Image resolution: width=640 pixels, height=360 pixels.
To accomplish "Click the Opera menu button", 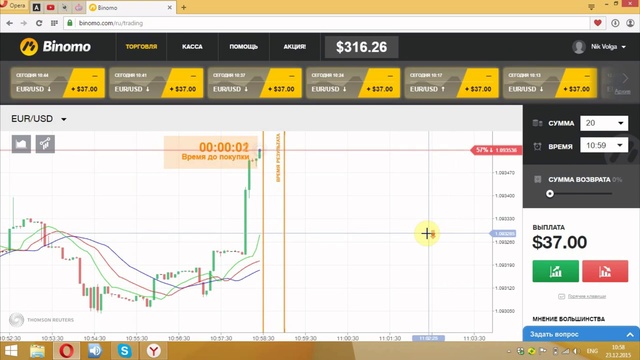I will (x=13, y=6).
